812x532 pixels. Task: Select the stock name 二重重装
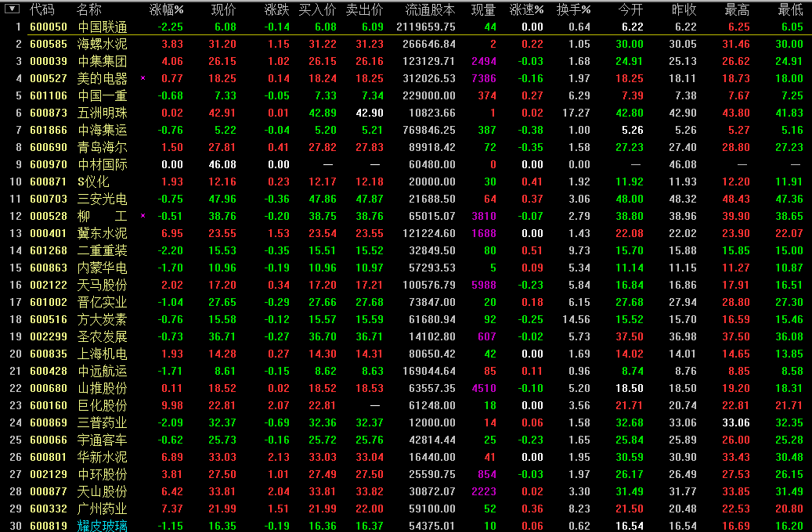(x=102, y=250)
